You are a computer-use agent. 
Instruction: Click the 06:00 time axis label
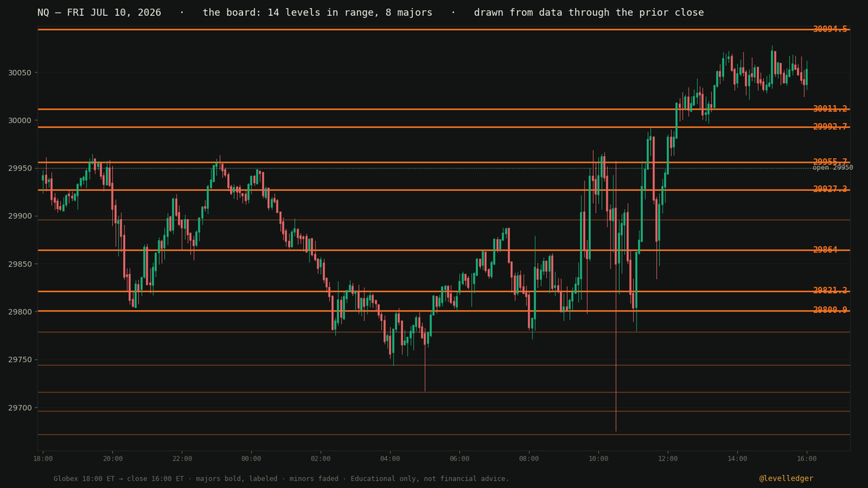(459, 458)
